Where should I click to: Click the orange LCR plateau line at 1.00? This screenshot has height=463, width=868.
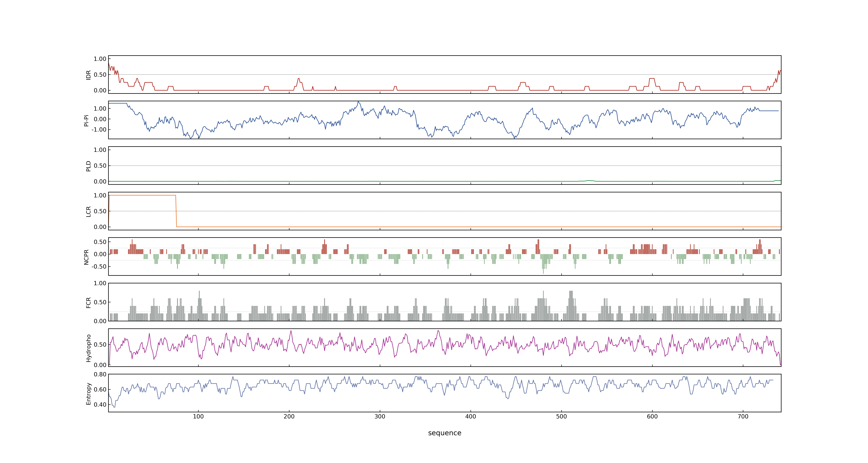tap(142, 195)
